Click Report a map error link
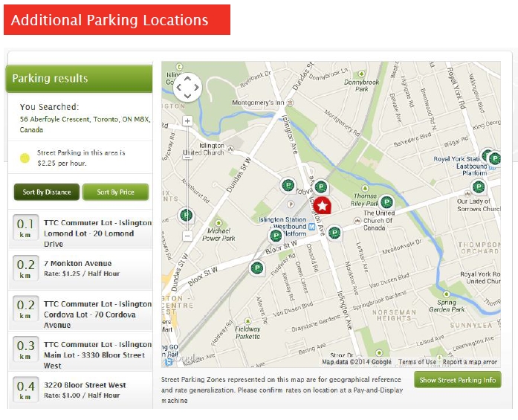 tap(470, 362)
